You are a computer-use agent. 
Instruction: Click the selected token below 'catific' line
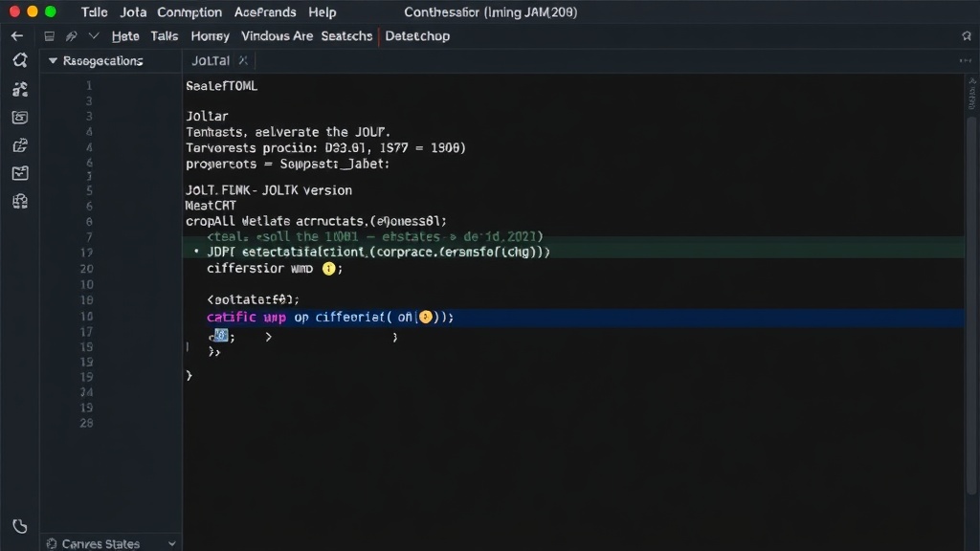[x=221, y=336]
